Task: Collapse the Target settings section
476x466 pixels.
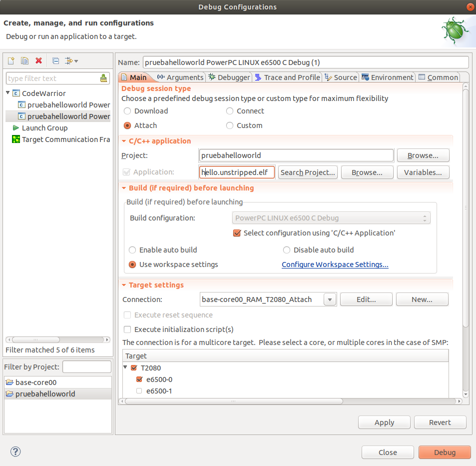Action: click(124, 285)
